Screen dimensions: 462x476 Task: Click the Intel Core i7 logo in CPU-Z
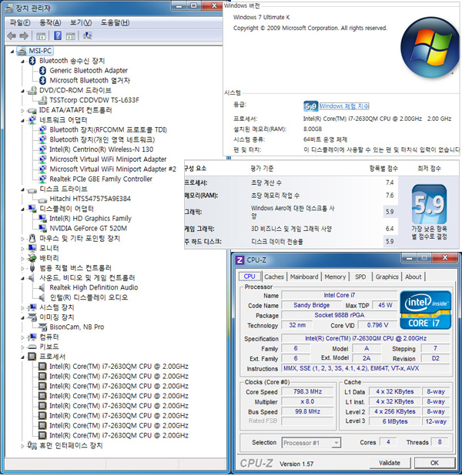click(425, 310)
